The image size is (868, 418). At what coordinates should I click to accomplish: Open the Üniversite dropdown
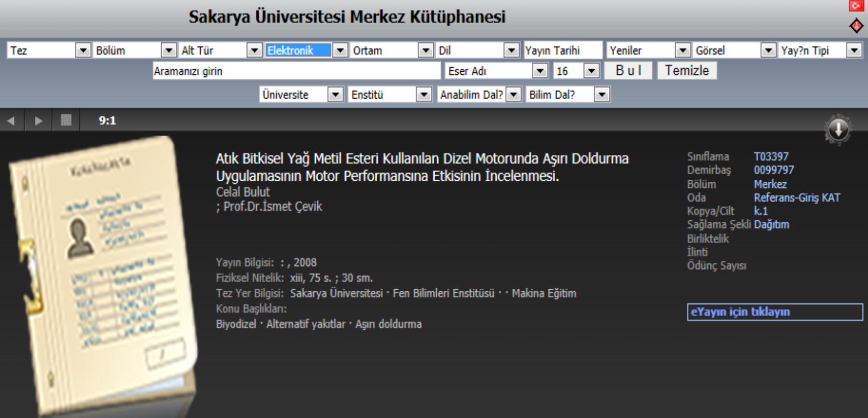tap(301, 95)
